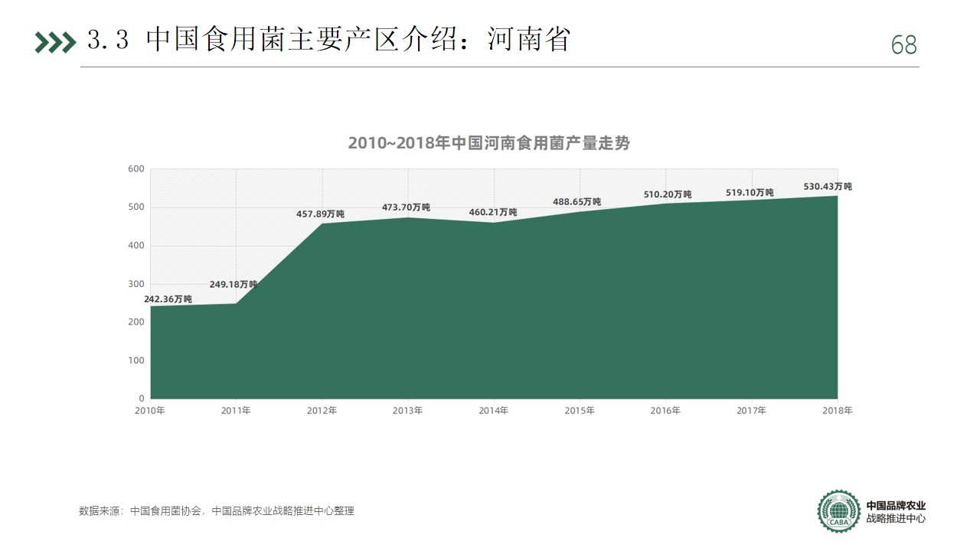Screen dimensions: 980x551
Task: Click the 战略推进中心 logo subtitle
Action: coord(896,519)
